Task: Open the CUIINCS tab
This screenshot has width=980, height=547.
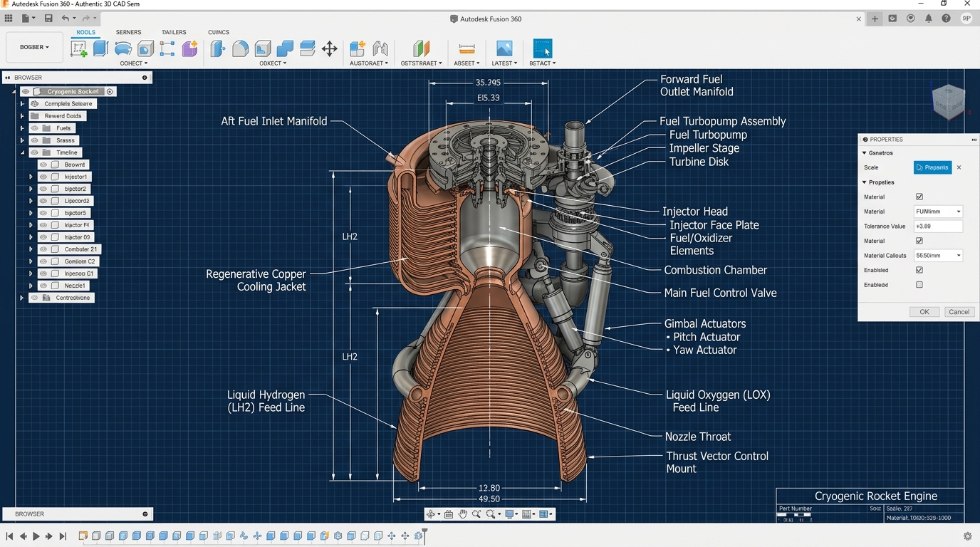Action: coord(219,32)
